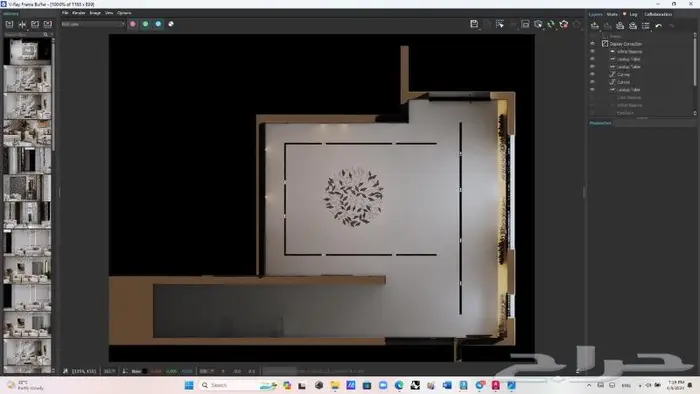700x394 pixels.
Task: Click the first History toolbar icon
Action: pyautogui.click(x=9, y=24)
